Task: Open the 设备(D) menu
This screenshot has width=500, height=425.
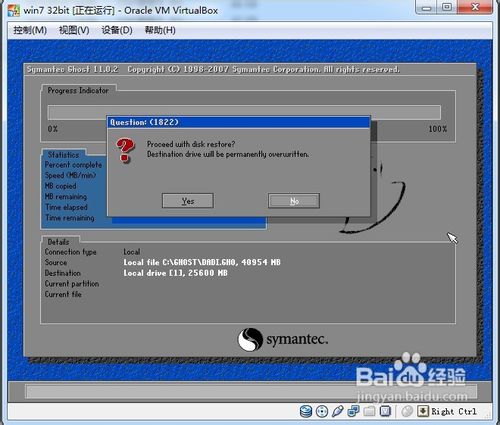Action: 117,30
